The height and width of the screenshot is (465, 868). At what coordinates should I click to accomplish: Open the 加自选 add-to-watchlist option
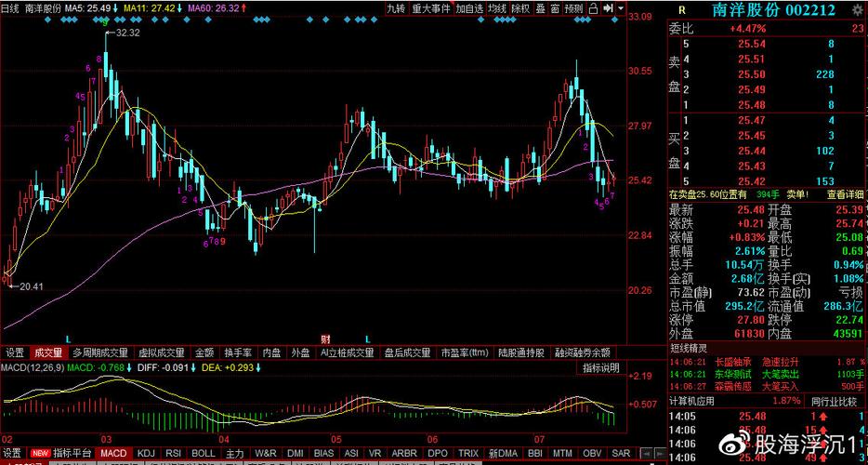pos(469,8)
